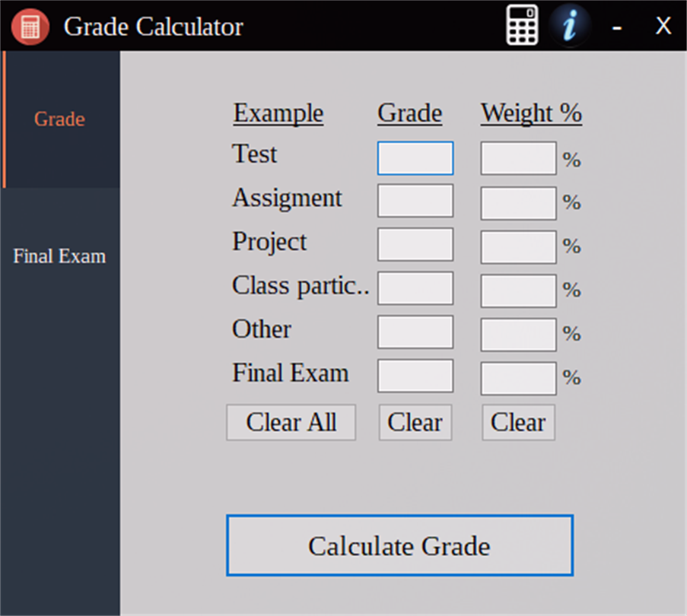Click Clear button under Grade column
The height and width of the screenshot is (616, 687).
[x=415, y=423]
